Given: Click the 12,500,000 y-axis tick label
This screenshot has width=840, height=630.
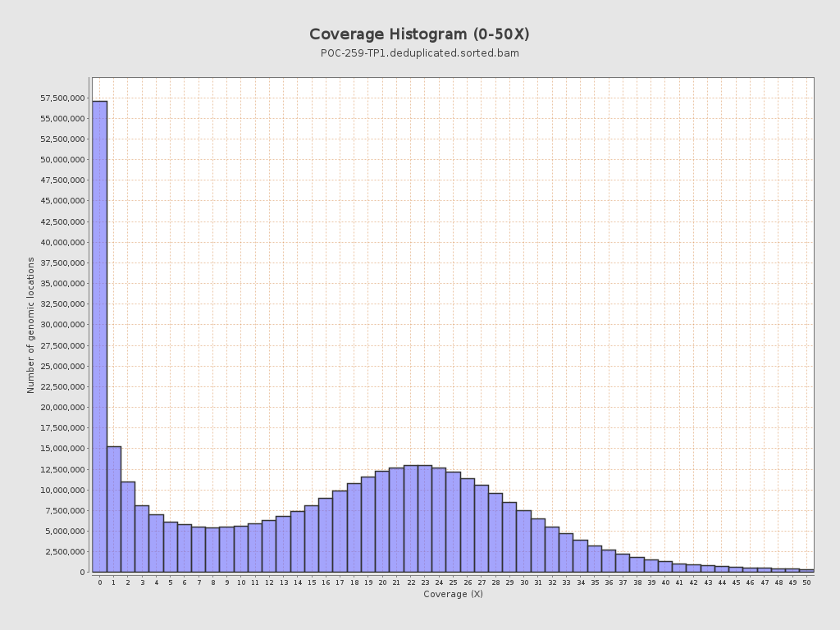Looking at the screenshot, I should coord(62,469).
